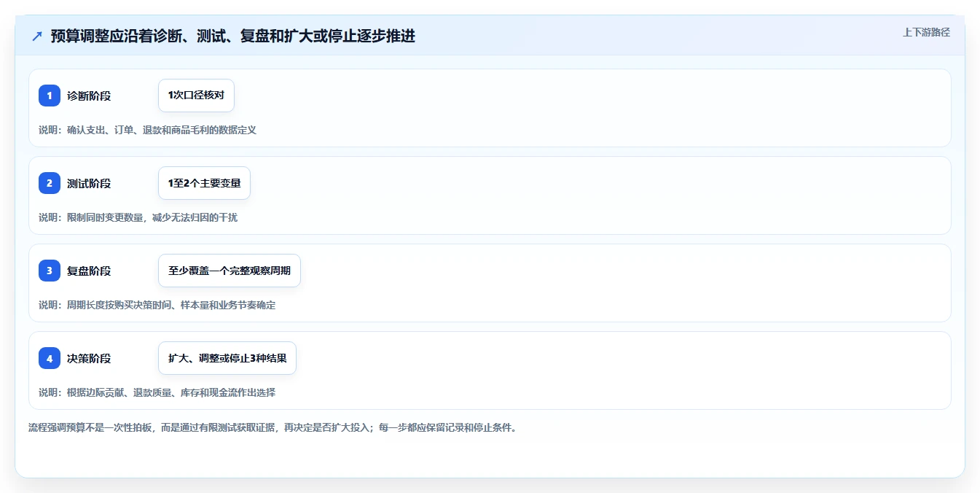
Task: Click the 扩大、调整或停止3种结果 chip
Action: [227, 358]
